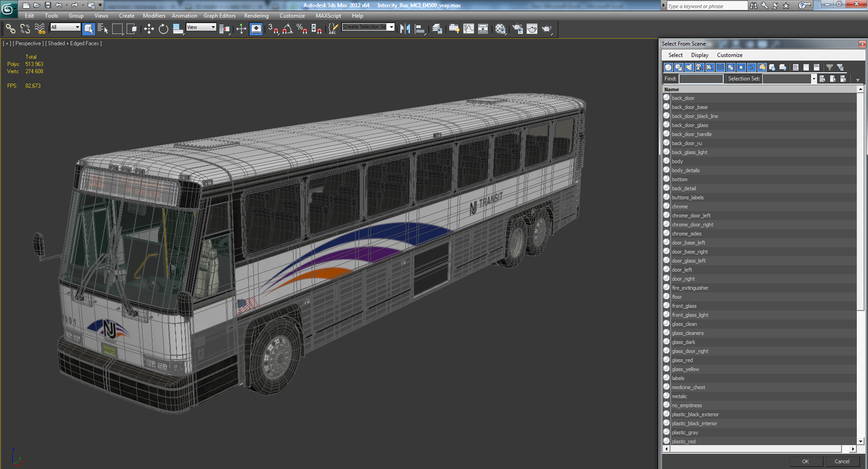
Task: Toggle the Graphite Modeling Tools ribbon
Action: (454, 29)
